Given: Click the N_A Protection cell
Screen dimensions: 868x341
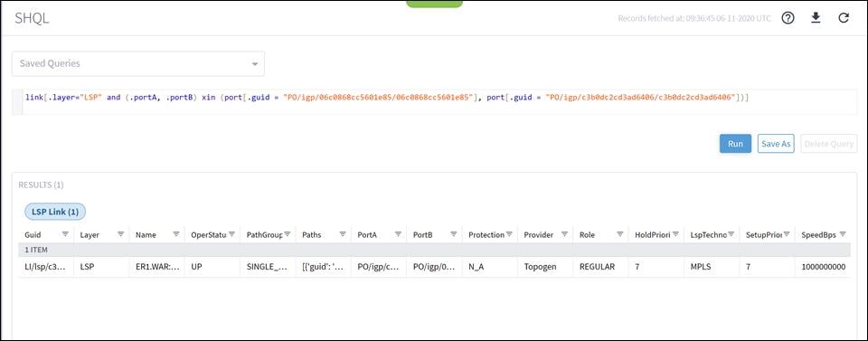Looking at the screenshot, I should click(490, 267).
